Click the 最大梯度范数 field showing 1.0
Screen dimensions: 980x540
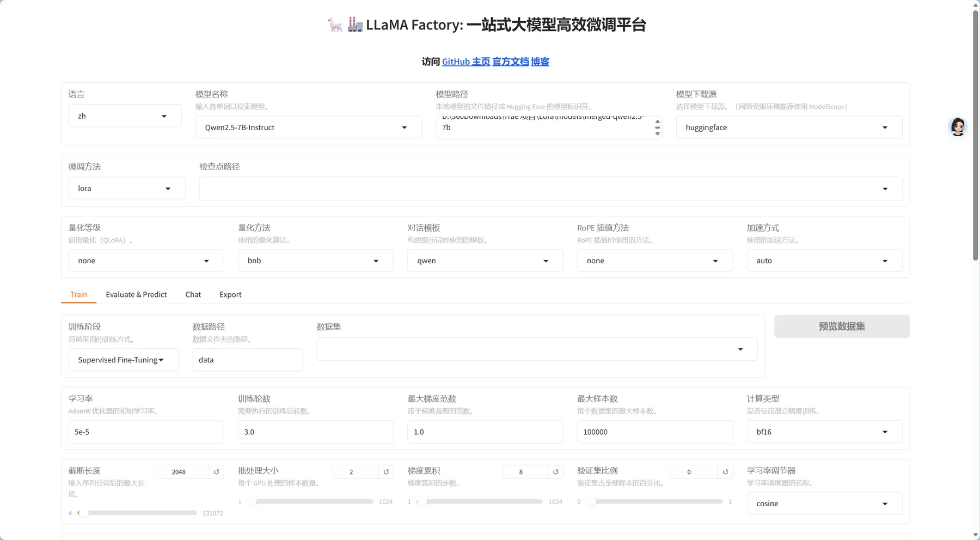[485, 432]
